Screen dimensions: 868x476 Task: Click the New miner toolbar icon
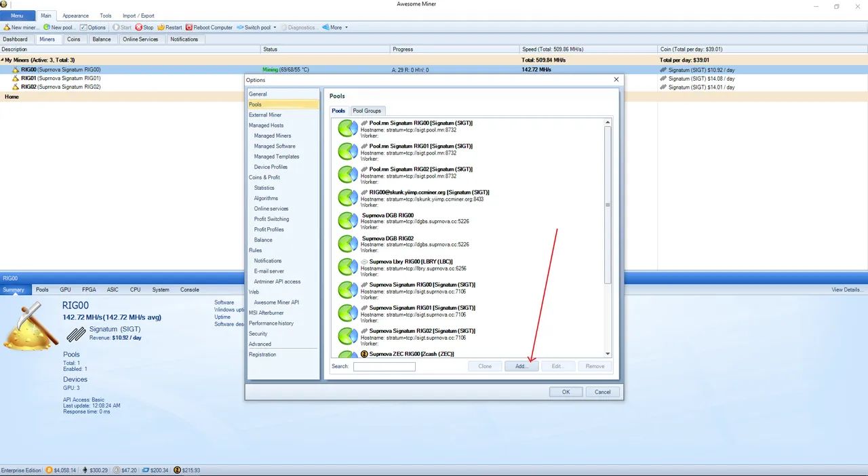(7, 27)
